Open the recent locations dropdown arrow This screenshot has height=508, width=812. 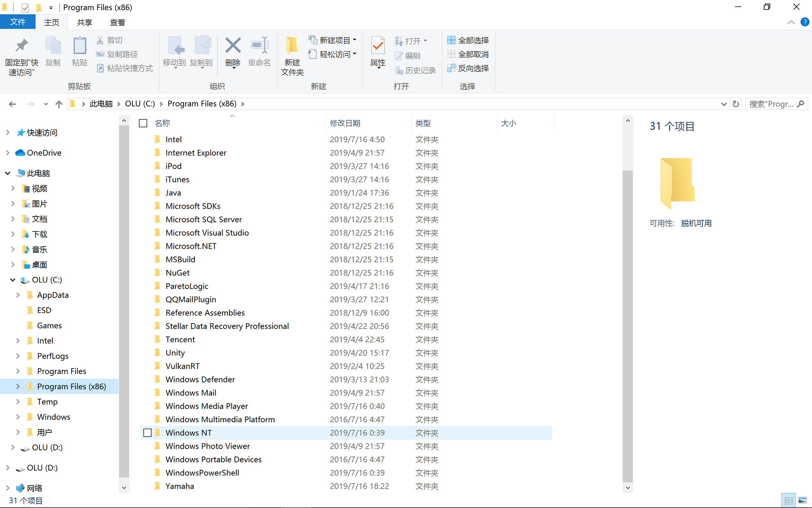[x=46, y=104]
